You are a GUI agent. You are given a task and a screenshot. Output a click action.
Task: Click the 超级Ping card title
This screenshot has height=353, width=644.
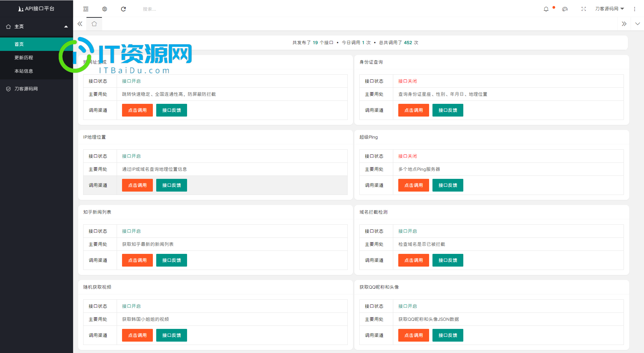[x=368, y=137]
